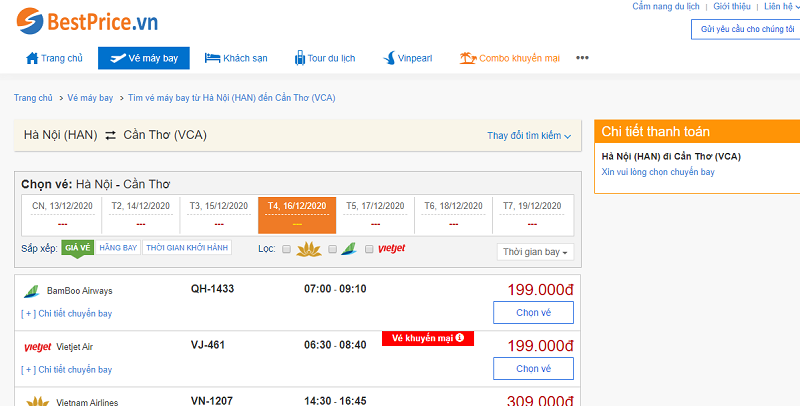Click Trang chủ breadcrumb link

pos(33,98)
